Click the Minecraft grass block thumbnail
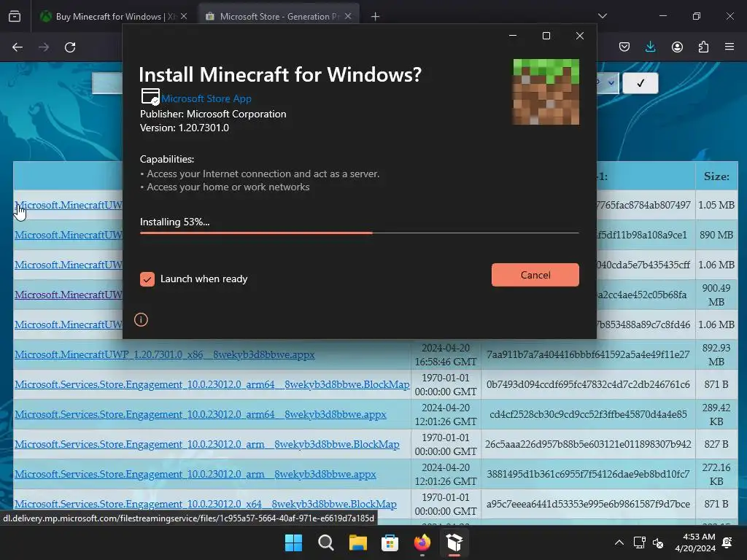The width and height of the screenshot is (747, 560). pos(546,92)
